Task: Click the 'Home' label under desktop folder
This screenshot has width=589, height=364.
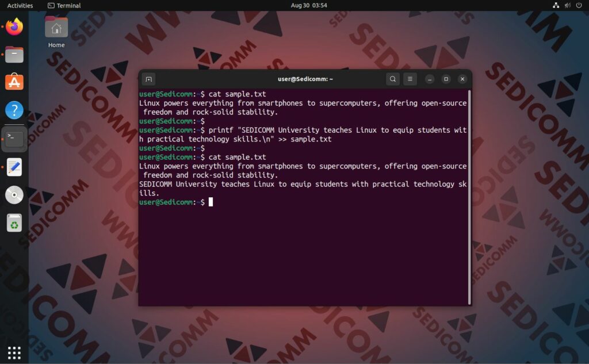Action: pos(56,45)
